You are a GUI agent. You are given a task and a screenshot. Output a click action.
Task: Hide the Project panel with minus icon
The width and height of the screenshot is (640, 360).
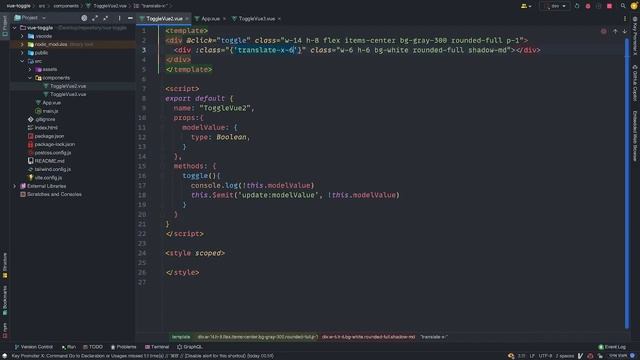click(130, 18)
